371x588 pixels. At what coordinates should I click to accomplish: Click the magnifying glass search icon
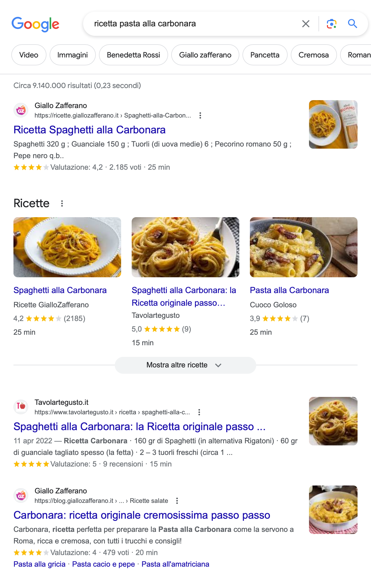pyautogui.click(x=352, y=24)
